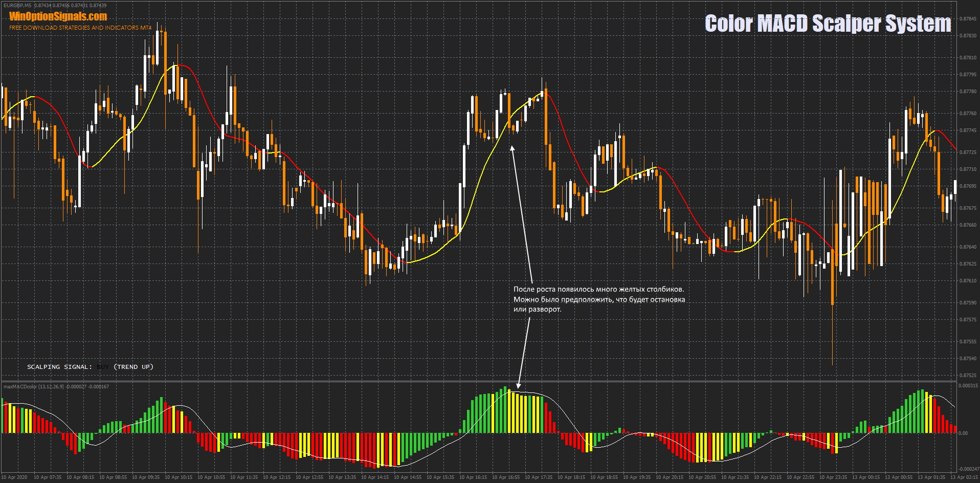Click the Russian annotation text box
The height and width of the screenshot is (483, 980).
click(x=599, y=299)
